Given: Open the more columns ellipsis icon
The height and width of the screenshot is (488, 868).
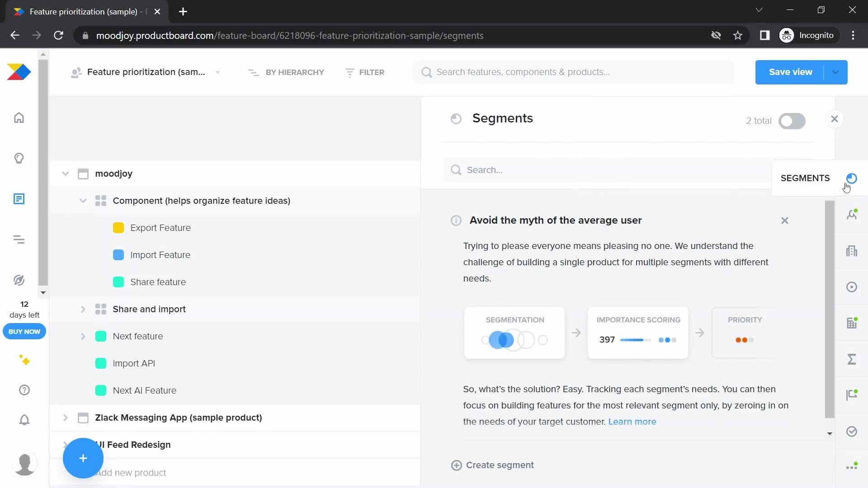Looking at the screenshot, I should [x=852, y=467].
